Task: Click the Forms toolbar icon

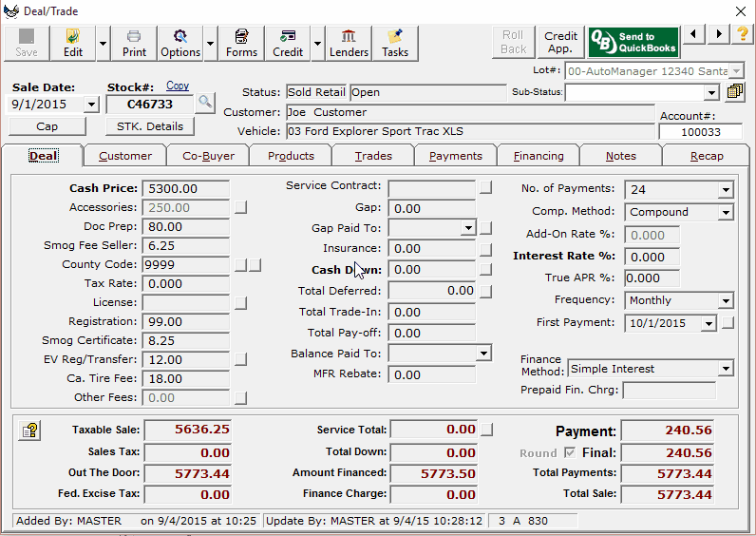Action: 241,43
